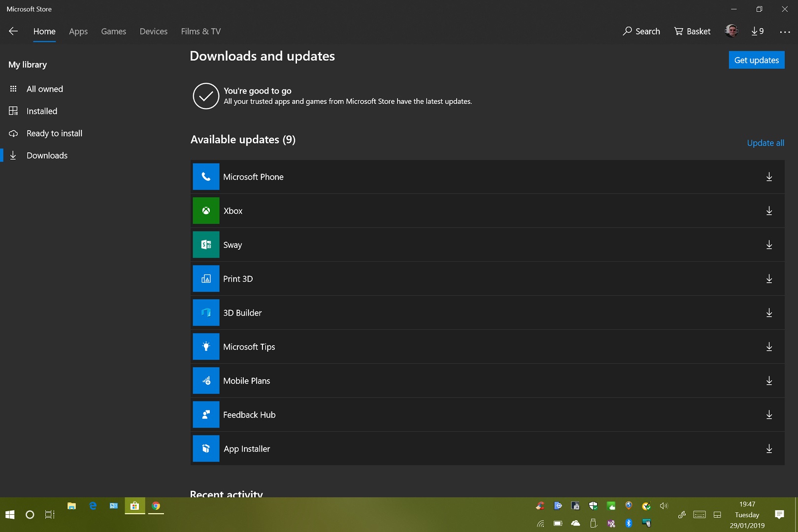Launch Microsoft Edge from the taskbar

point(93,506)
